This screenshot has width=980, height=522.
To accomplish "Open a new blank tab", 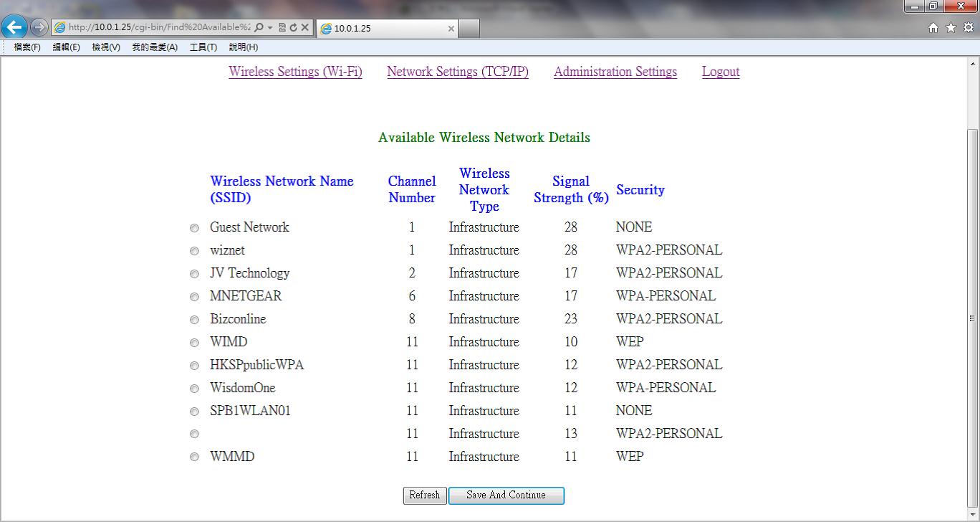I will (x=469, y=29).
